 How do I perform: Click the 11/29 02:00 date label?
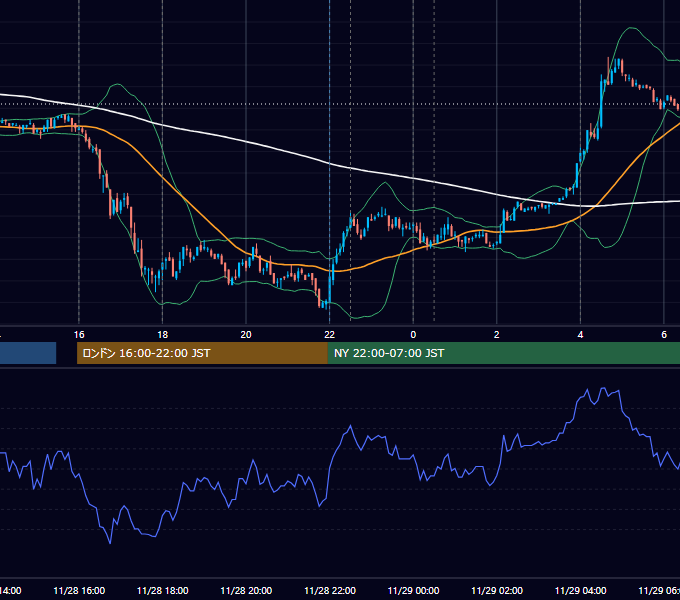tap(497, 590)
